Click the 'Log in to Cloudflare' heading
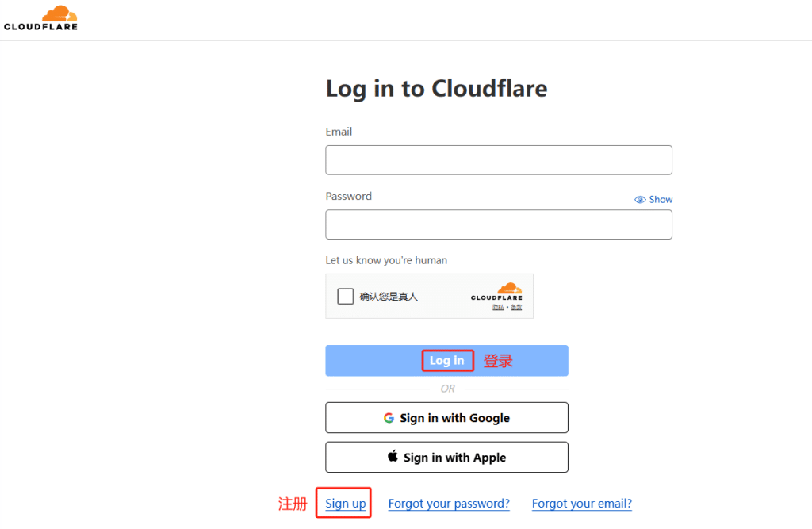 click(437, 89)
